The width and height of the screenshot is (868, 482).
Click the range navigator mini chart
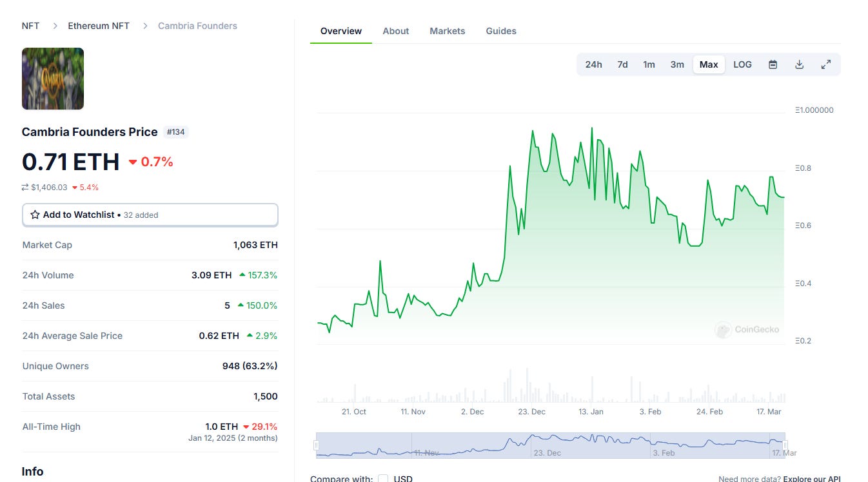[x=551, y=445]
